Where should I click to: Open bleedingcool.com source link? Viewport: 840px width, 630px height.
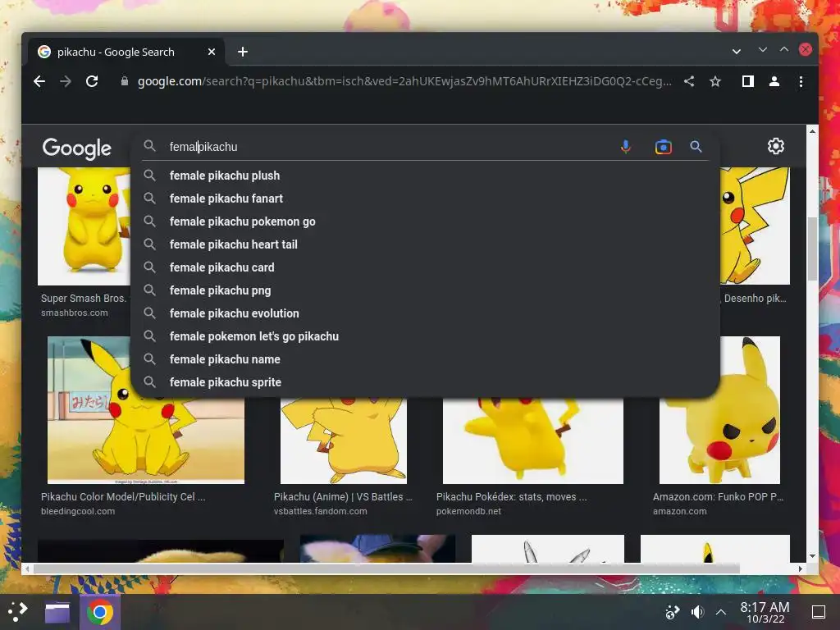[78, 511]
